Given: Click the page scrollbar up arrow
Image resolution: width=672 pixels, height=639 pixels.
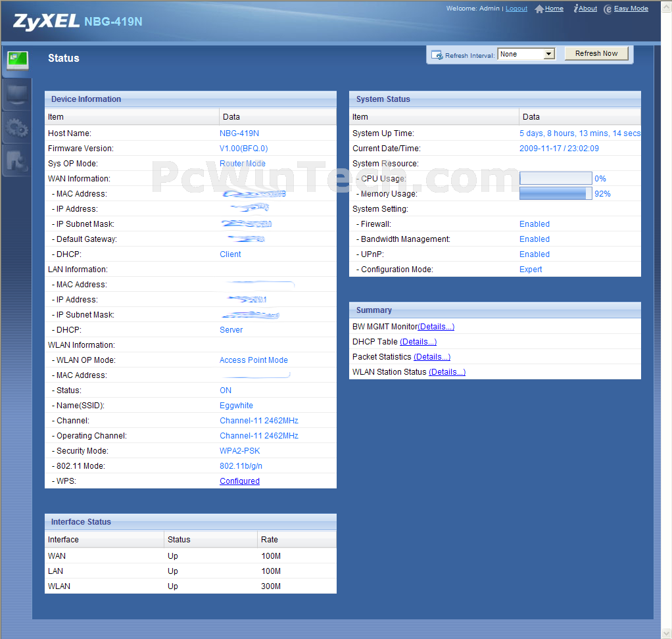Looking at the screenshot, I should (x=667, y=6).
